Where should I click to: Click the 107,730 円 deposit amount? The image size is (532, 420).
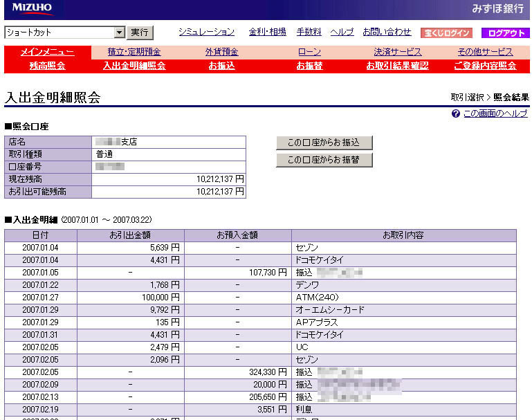pos(268,273)
